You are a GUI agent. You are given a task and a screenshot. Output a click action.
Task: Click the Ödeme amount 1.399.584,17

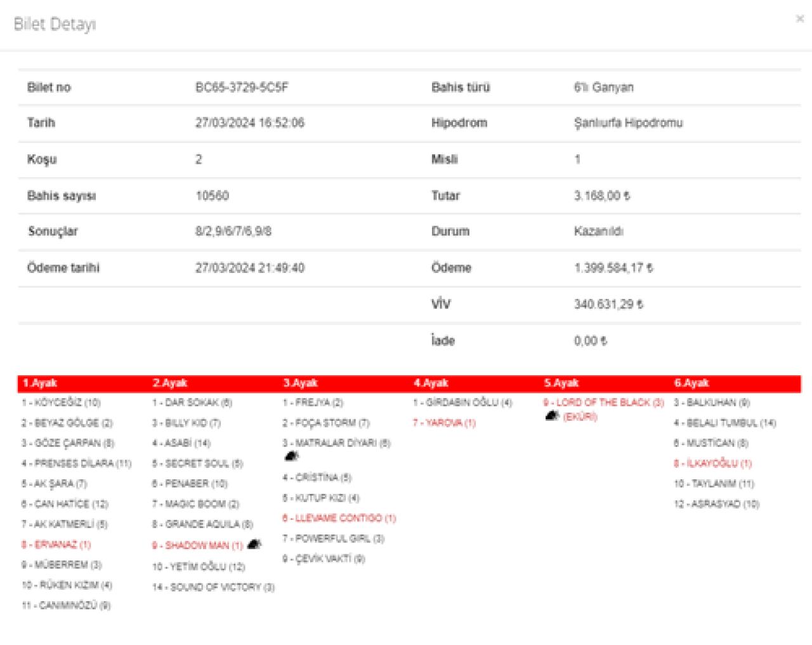(x=613, y=268)
